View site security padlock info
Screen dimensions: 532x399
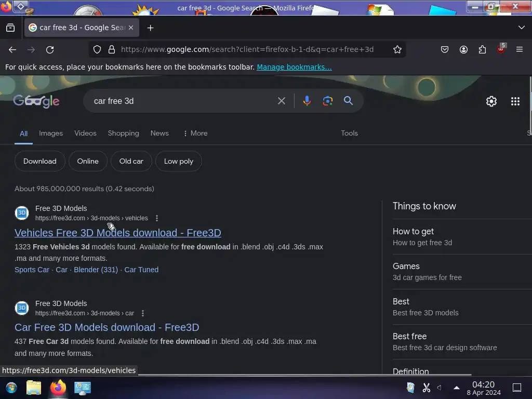[112, 49]
